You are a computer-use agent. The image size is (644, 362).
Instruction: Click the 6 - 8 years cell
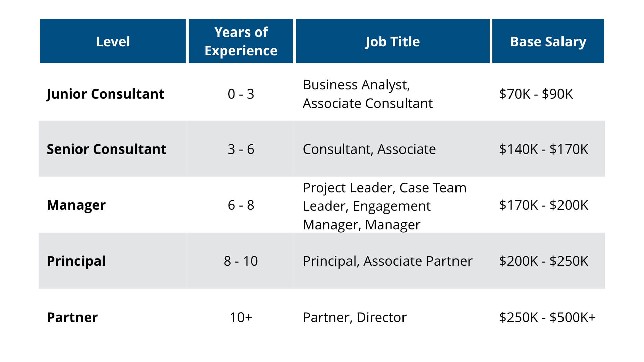241,205
